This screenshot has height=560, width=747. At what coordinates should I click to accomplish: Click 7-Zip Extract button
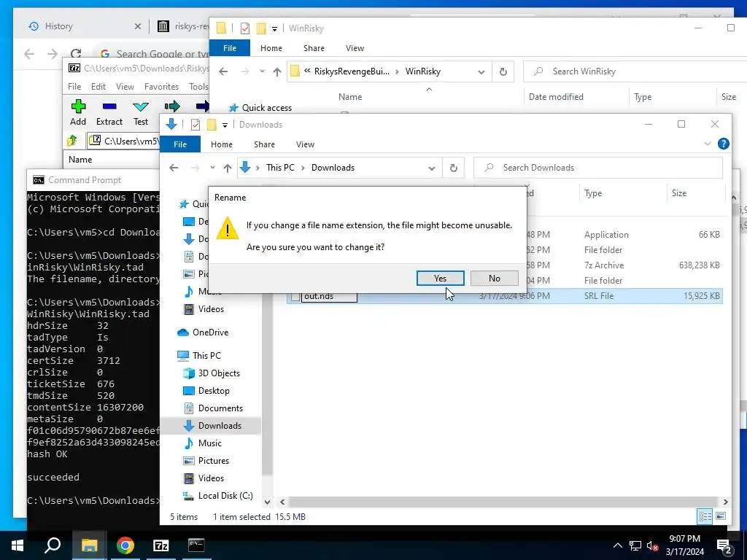[109, 113]
